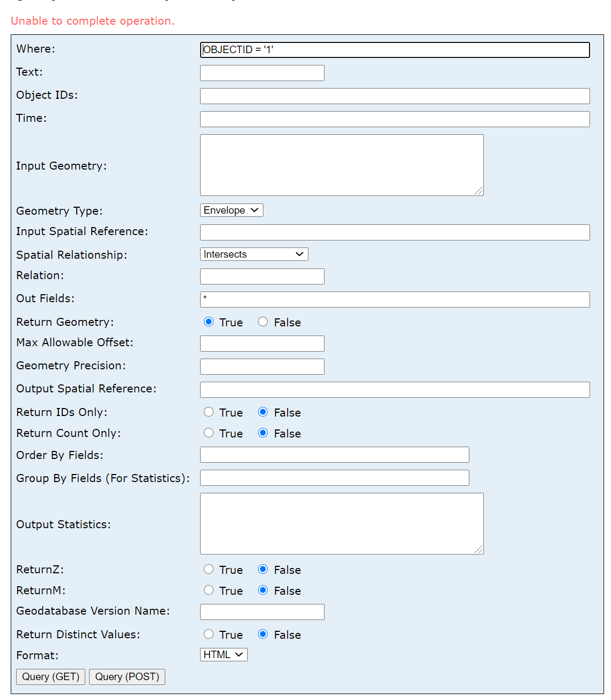Select False for Return Geometry

pyautogui.click(x=263, y=322)
